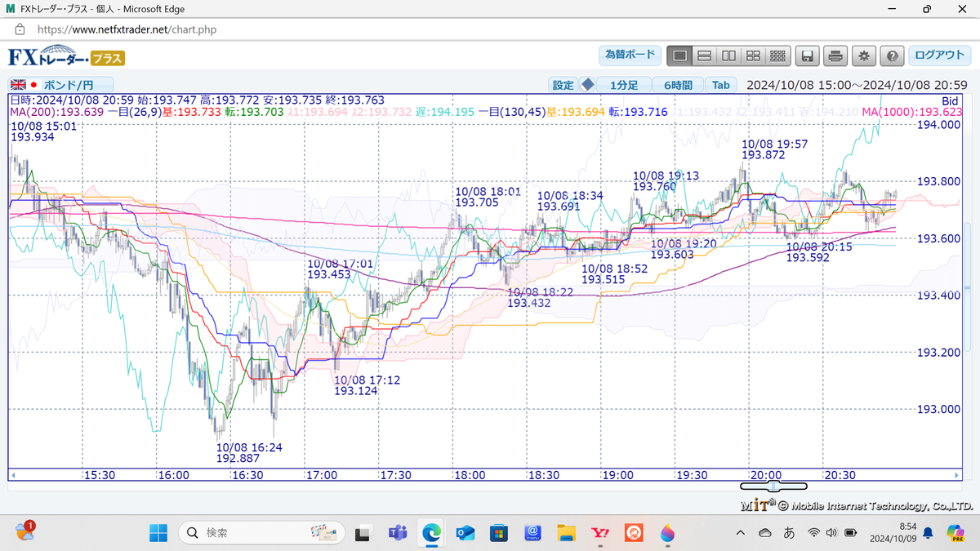Open the Windows Start menu

point(158,533)
